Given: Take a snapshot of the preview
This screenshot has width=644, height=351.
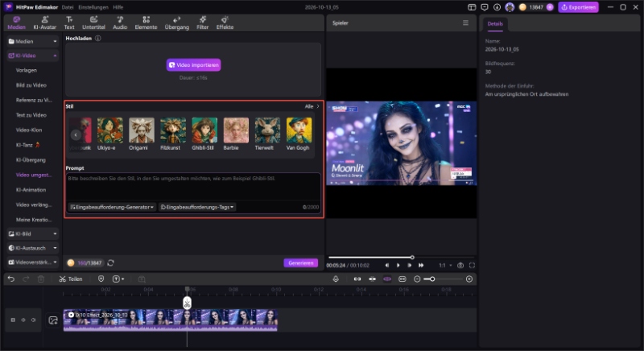Looking at the screenshot, I should pyautogui.click(x=460, y=266).
